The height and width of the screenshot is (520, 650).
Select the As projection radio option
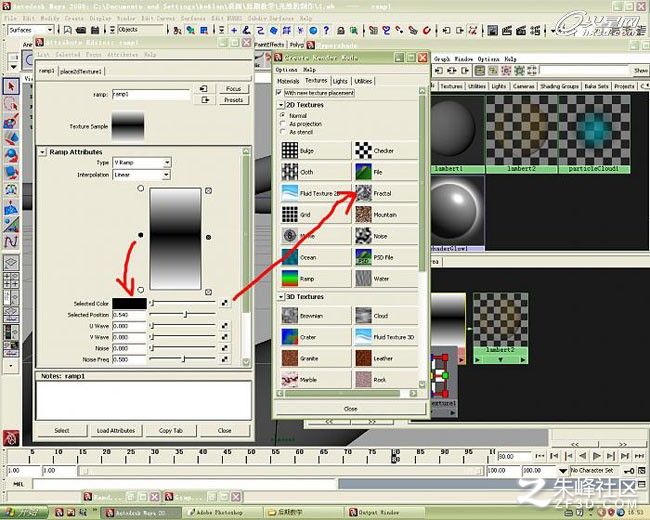[x=283, y=124]
